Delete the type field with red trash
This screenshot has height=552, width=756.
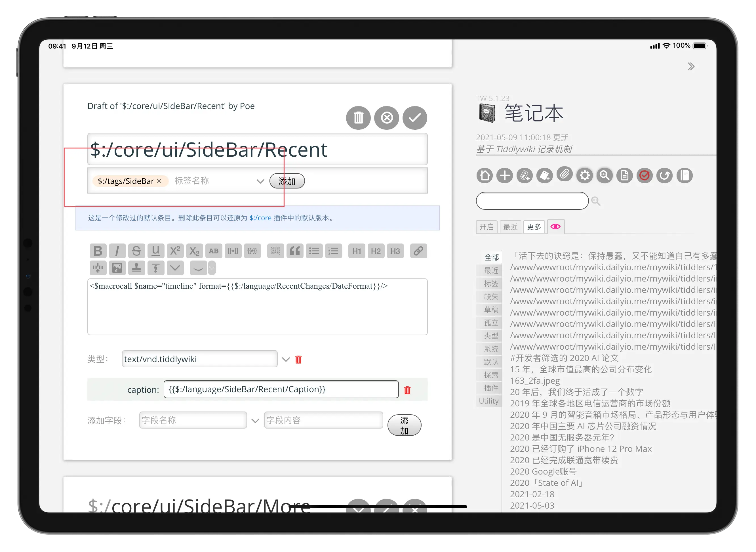298,360
